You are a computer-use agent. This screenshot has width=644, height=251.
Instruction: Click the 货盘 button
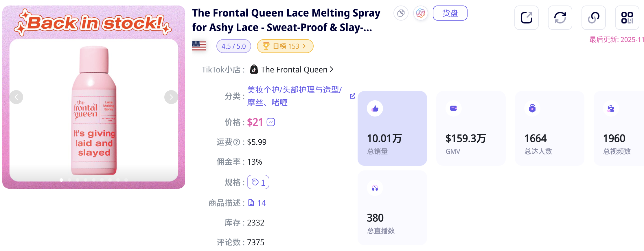tap(450, 13)
